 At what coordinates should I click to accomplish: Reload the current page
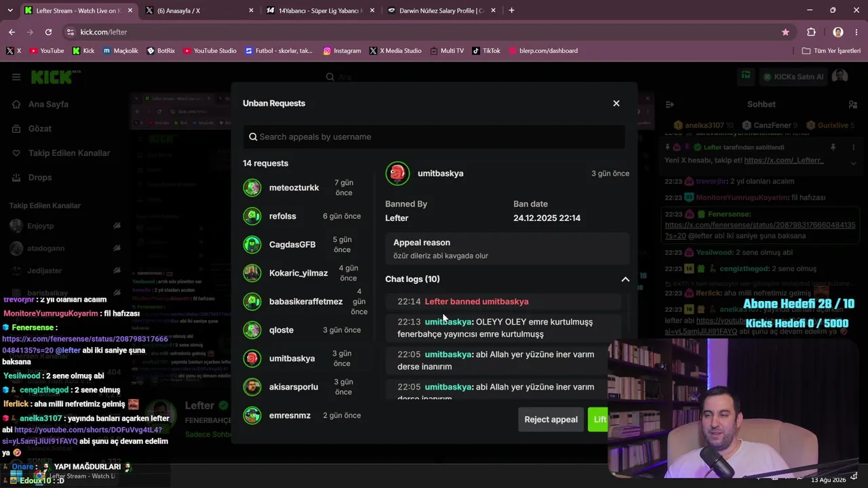pyautogui.click(x=48, y=32)
